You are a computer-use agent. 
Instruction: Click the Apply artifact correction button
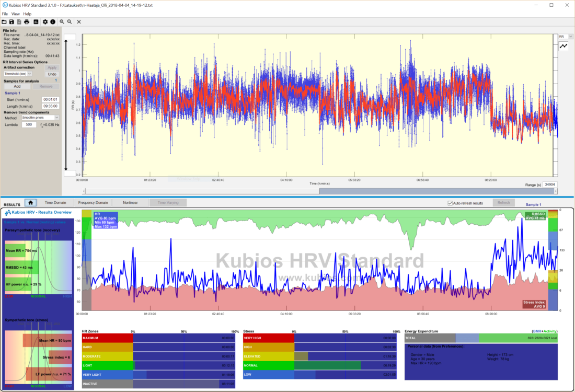[x=52, y=68]
